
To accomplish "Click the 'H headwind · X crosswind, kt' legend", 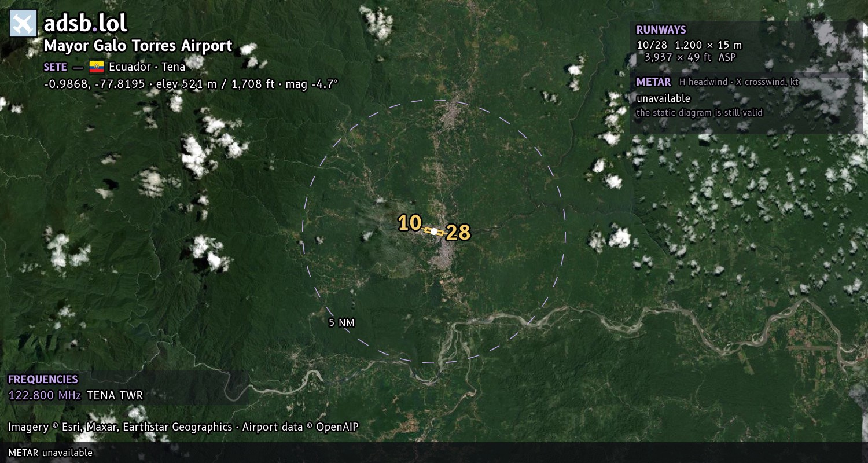I will [739, 82].
